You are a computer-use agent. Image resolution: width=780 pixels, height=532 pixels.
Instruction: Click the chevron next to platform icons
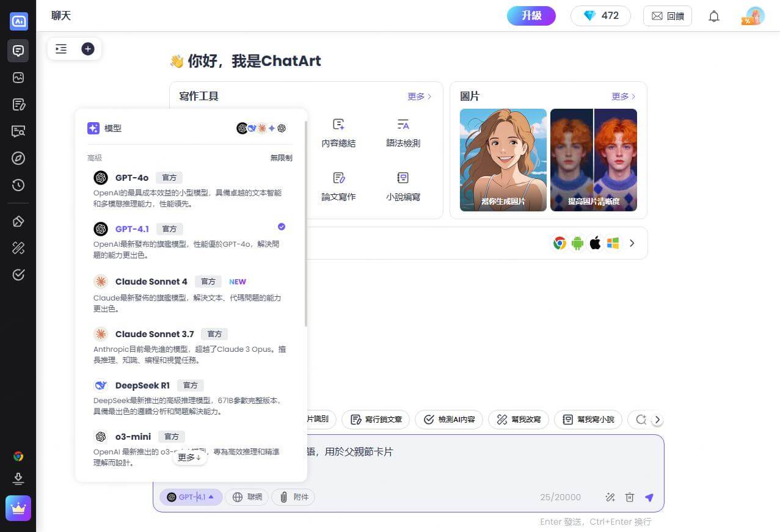632,243
